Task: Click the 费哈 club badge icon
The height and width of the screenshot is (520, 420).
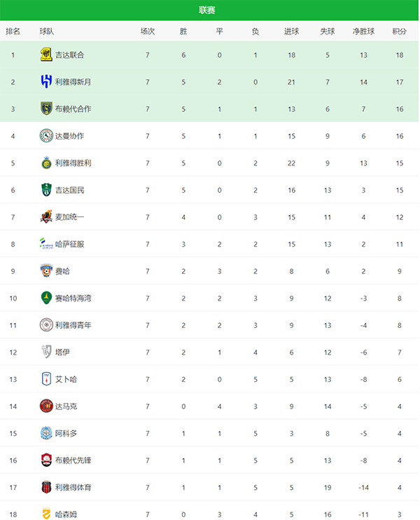Action: pyautogui.click(x=46, y=271)
